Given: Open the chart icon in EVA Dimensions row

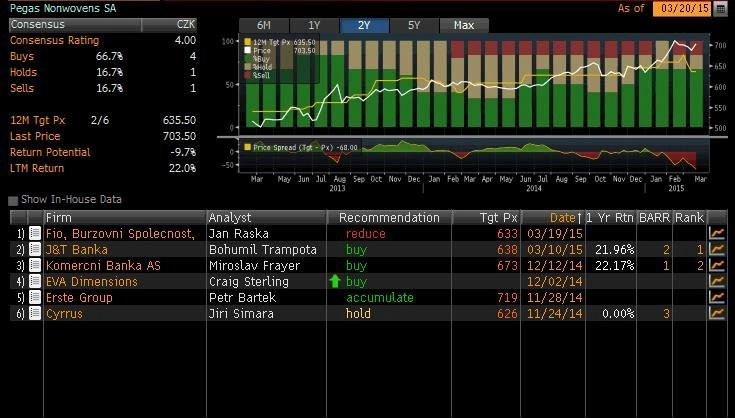Looking at the screenshot, I should tap(717, 281).
